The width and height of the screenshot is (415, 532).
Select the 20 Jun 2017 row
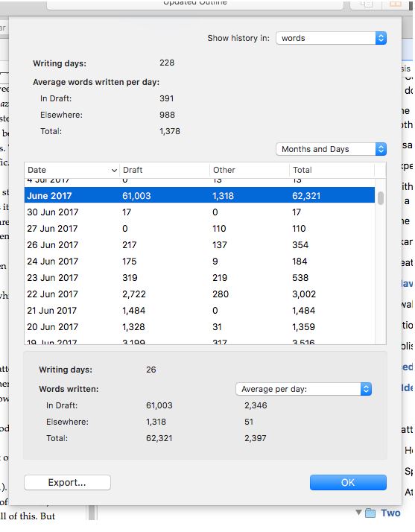tap(200, 327)
